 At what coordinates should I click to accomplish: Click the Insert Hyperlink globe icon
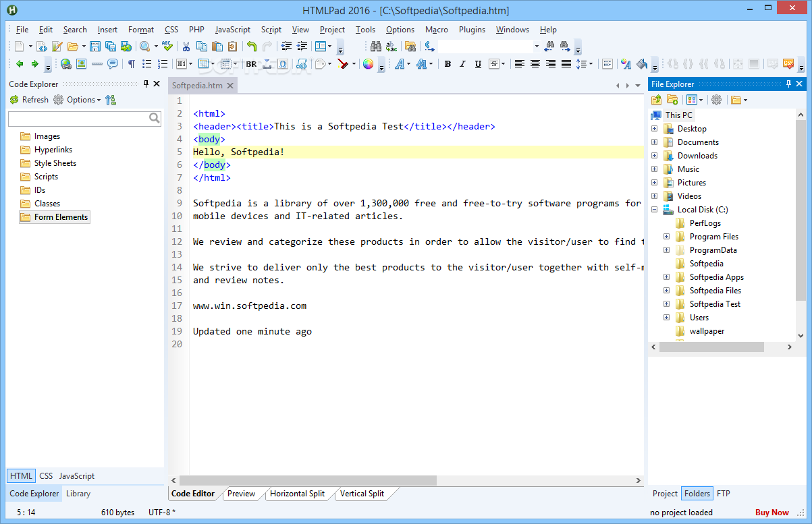coord(65,64)
